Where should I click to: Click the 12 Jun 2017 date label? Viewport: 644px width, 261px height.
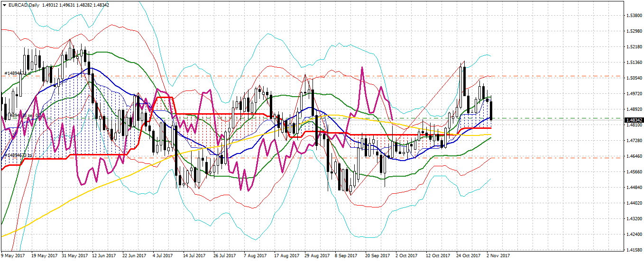pos(104,256)
